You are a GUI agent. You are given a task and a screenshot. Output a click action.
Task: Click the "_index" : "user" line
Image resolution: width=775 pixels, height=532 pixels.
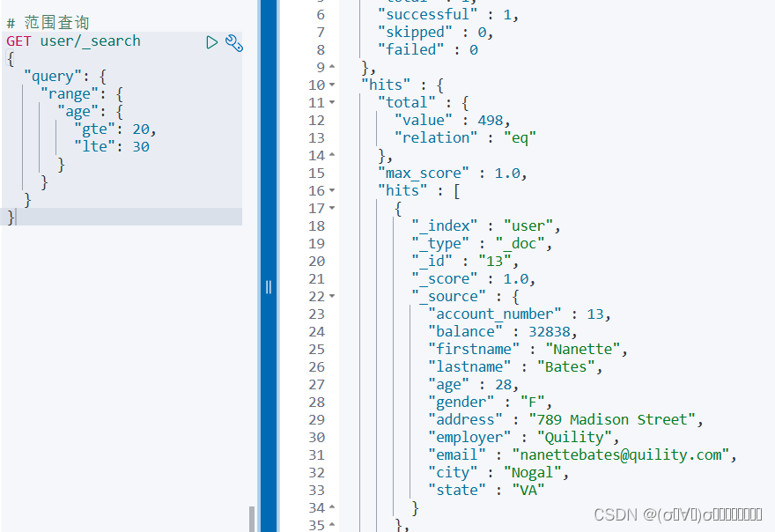[486, 226]
